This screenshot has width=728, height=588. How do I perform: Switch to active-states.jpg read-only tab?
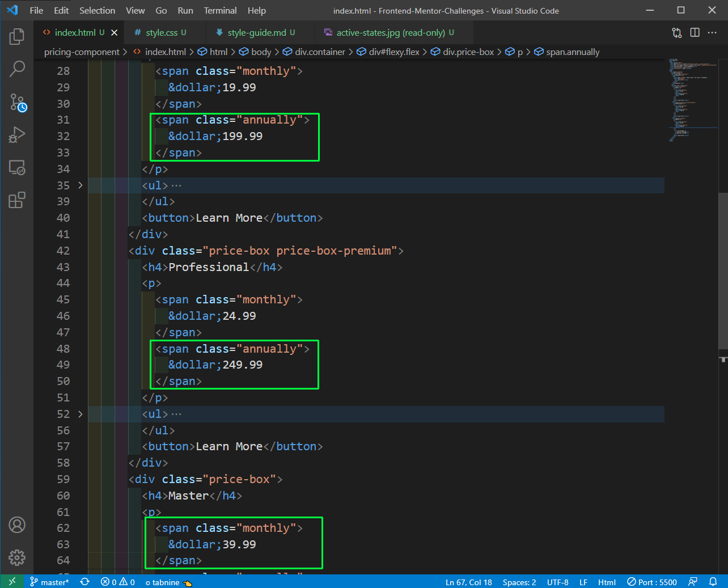click(x=390, y=33)
